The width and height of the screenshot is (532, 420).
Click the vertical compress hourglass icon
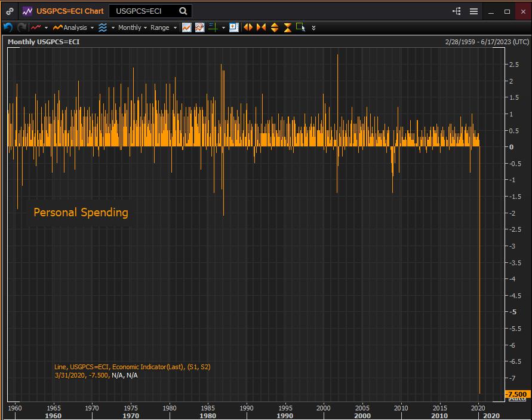288,27
